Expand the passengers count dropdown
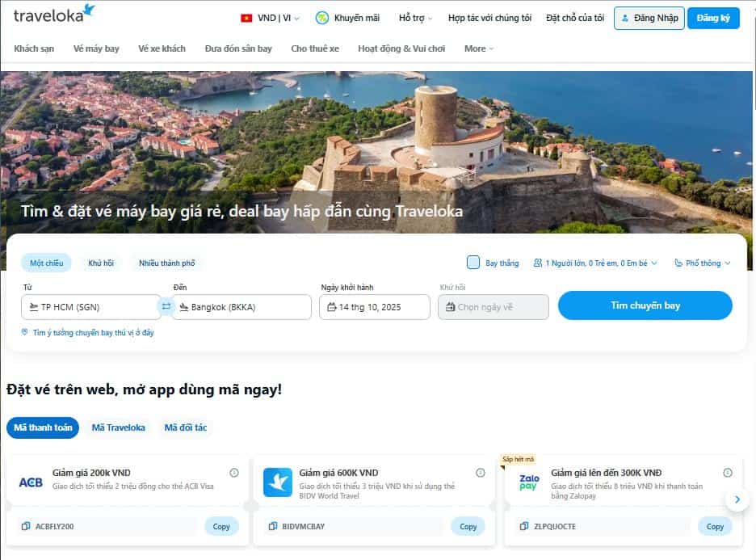 [x=596, y=263]
